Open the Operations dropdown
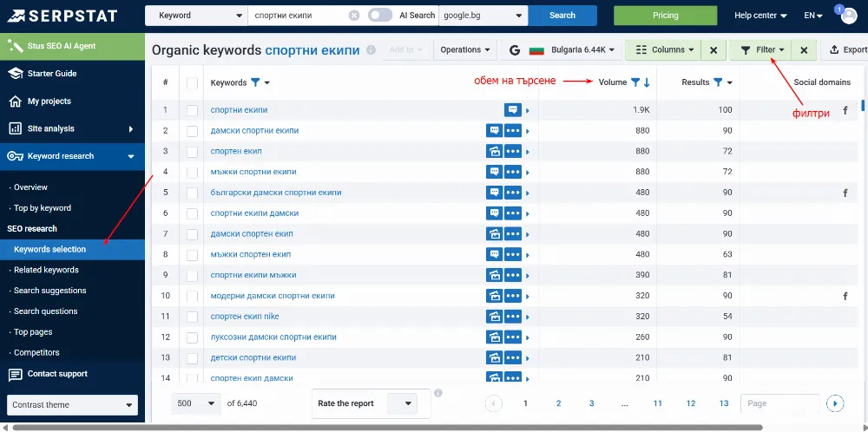The width and height of the screenshot is (868, 432). pos(465,49)
